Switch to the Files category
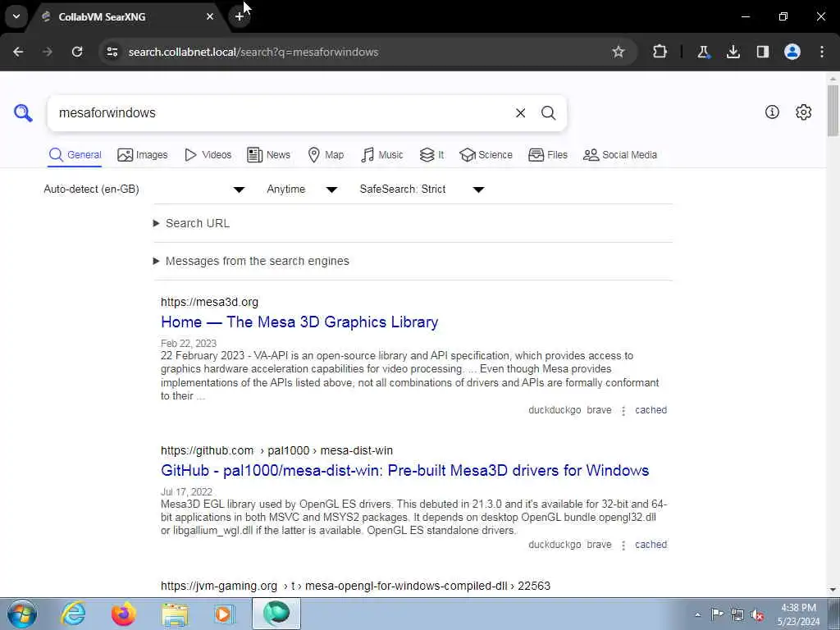The image size is (840, 630). click(x=548, y=155)
